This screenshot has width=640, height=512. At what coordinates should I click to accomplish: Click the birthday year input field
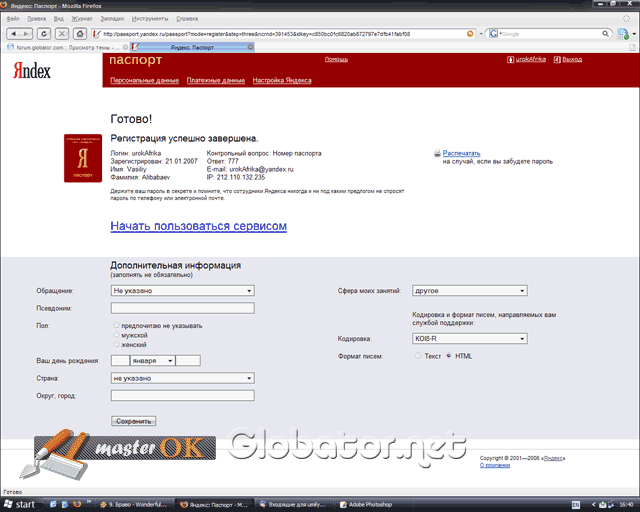point(188,361)
